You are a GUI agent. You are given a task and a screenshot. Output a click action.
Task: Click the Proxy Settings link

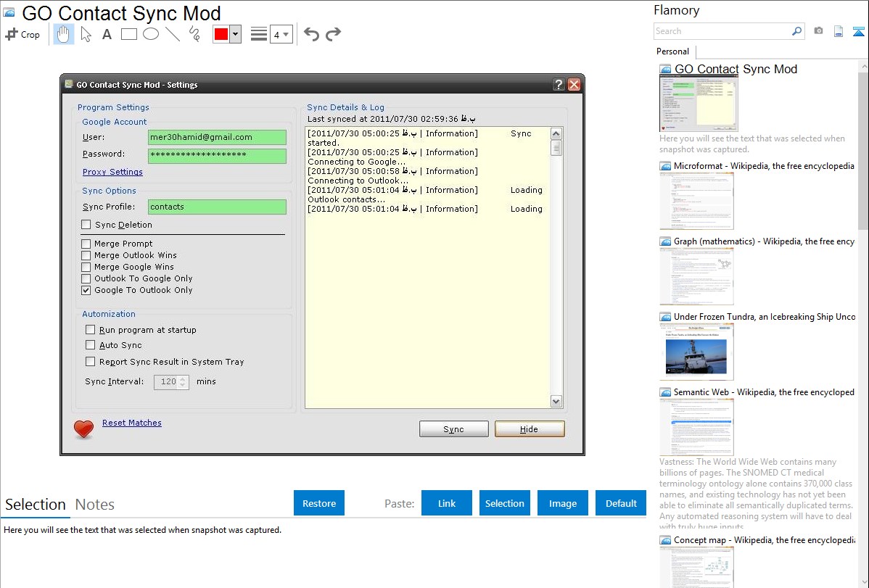tap(112, 172)
